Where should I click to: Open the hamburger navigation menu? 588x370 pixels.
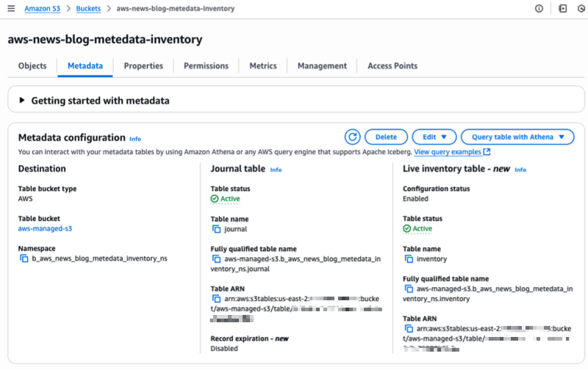[11, 8]
